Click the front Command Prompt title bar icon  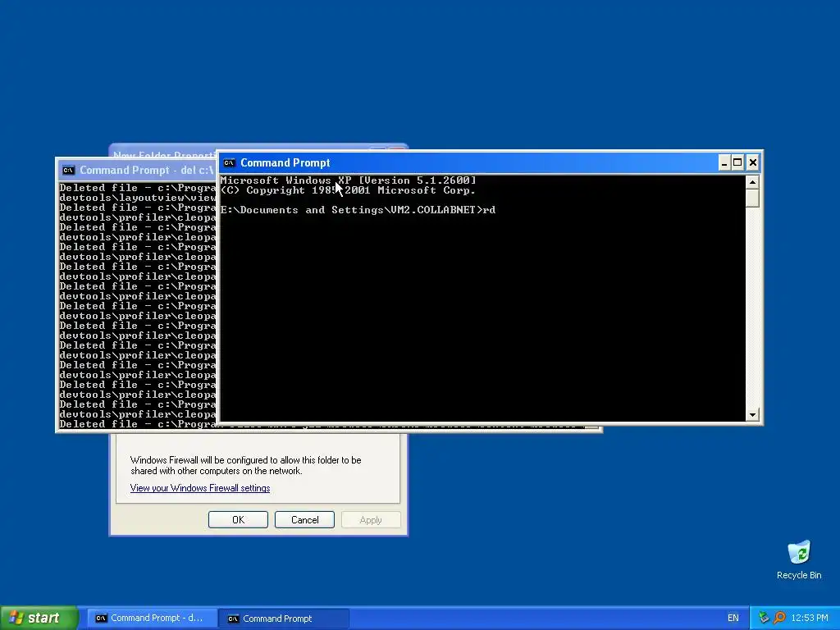coord(230,163)
